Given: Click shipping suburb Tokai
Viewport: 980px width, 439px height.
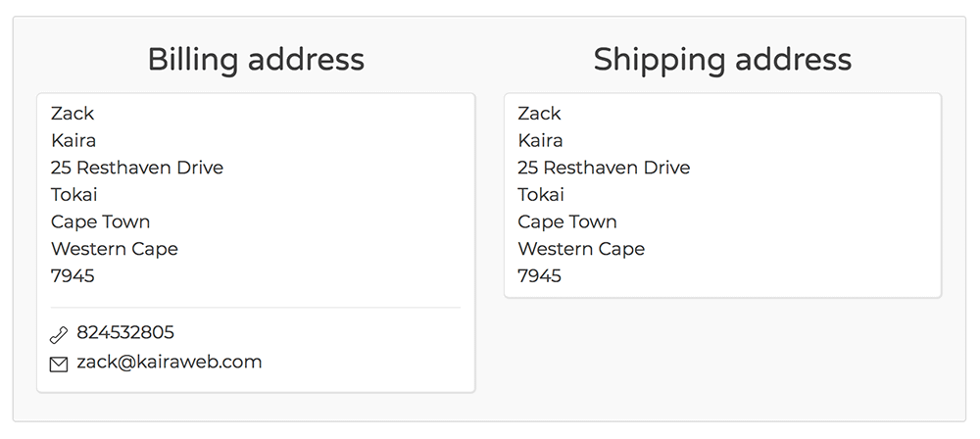Looking at the screenshot, I should click(541, 195).
